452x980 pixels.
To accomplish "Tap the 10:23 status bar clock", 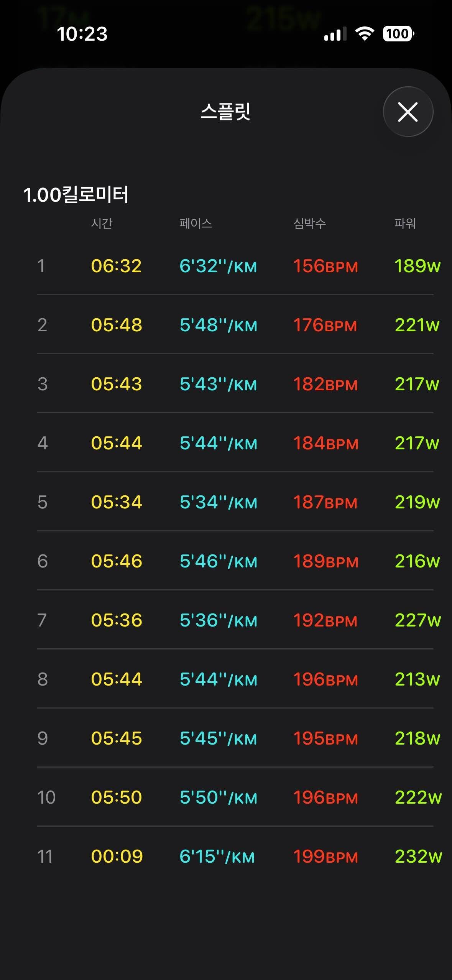I will (x=82, y=34).
